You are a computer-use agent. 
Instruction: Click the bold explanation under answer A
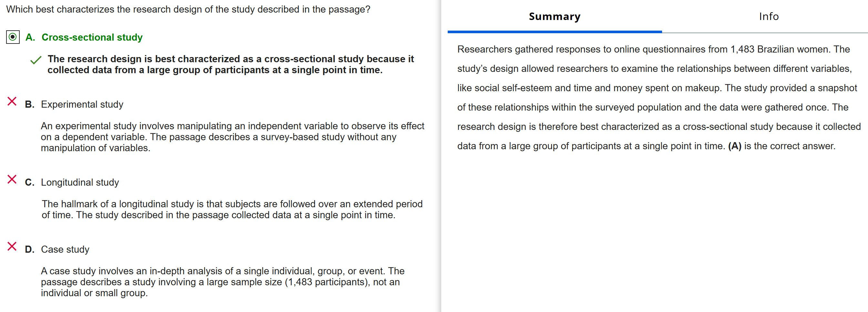[x=230, y=64]
